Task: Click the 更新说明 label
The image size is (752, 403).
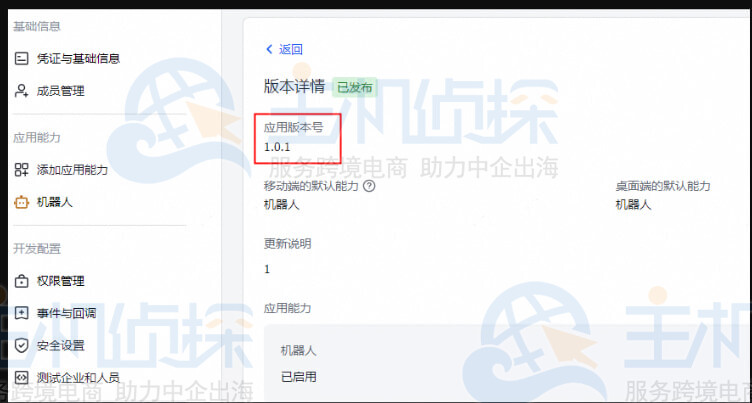Action: tap(287, 244)
